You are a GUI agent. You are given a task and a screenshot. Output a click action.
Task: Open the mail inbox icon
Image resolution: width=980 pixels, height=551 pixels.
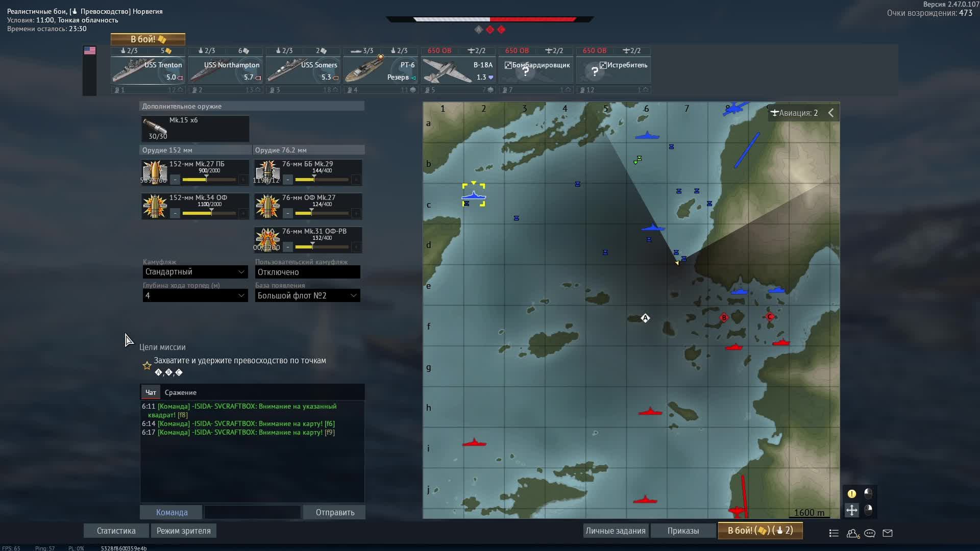coord(888,533)
